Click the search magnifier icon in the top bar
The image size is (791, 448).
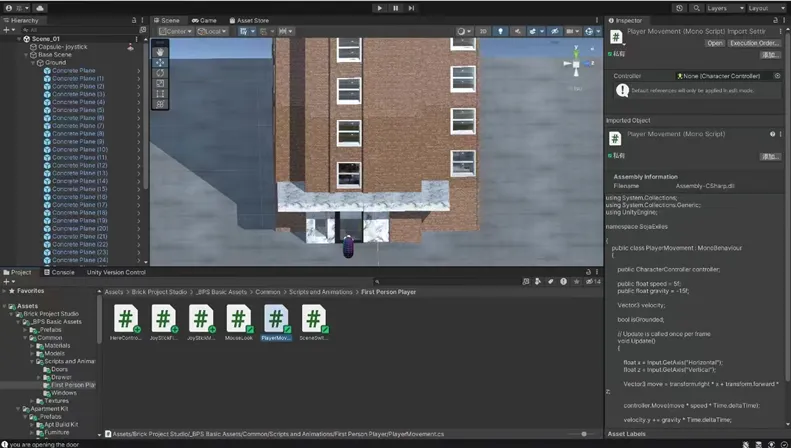(x=696, y=8)
